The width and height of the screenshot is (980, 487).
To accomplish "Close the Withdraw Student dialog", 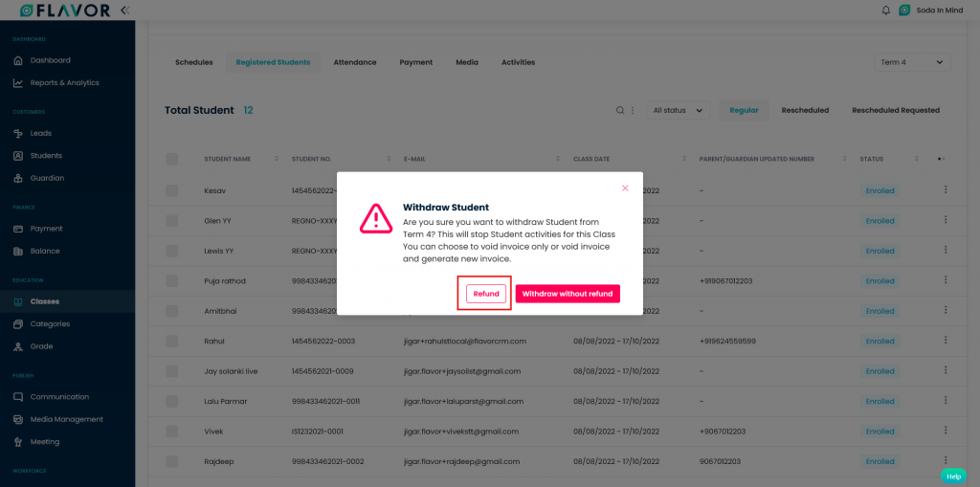I will coord(625,188).
